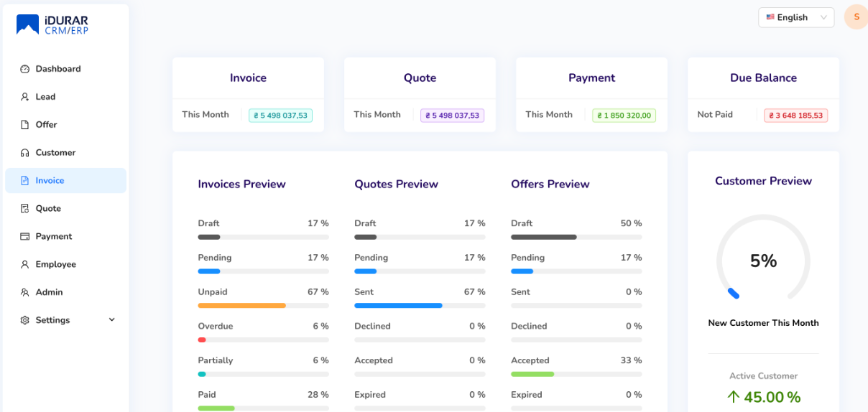Open the English language dropdown

795,17
